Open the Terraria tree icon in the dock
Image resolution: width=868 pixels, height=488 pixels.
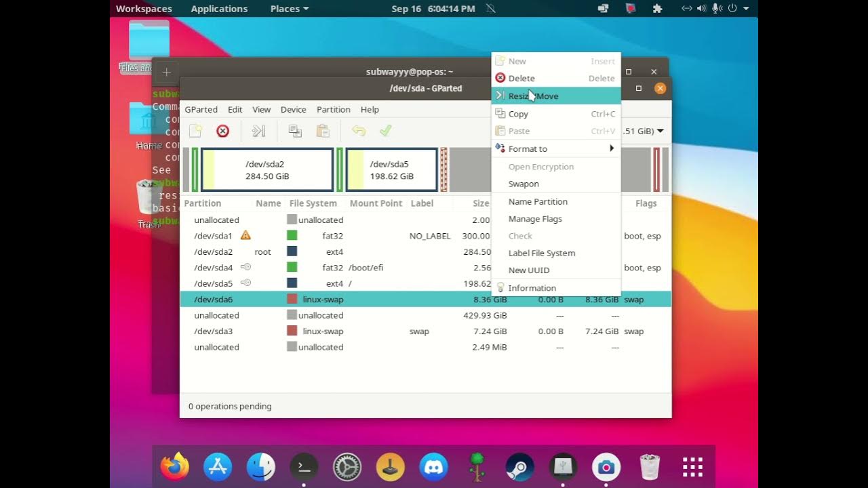coord(477,467)
